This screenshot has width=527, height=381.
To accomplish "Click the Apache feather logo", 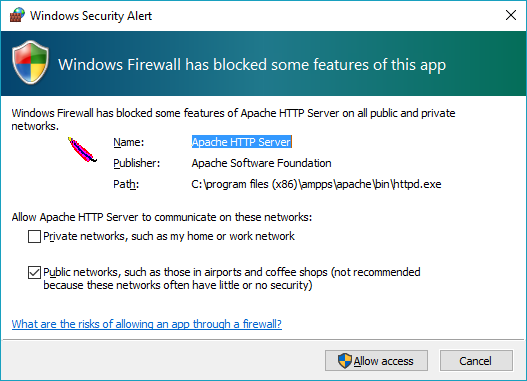I will (82, 150).
